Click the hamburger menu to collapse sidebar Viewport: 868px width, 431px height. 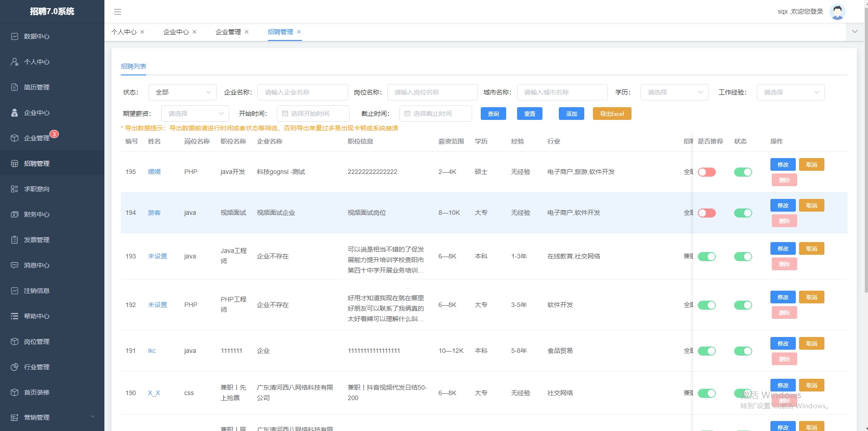click(118, 11)
